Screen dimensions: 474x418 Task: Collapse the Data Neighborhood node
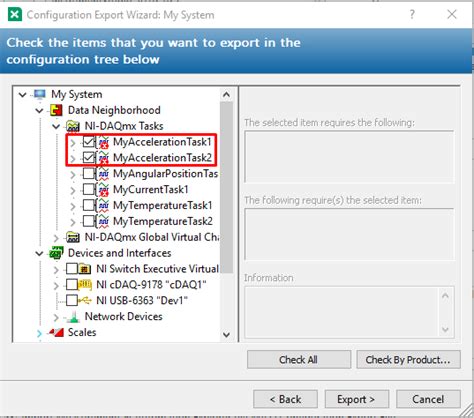[x=39, y=110]
